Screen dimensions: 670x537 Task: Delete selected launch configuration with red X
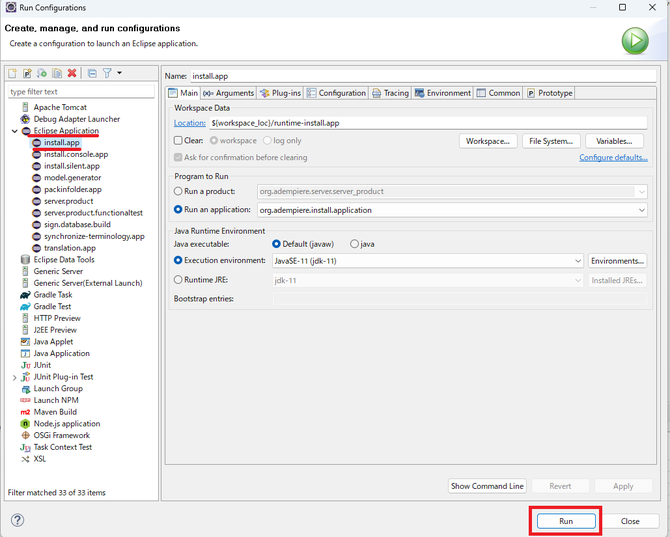point(72,73)
